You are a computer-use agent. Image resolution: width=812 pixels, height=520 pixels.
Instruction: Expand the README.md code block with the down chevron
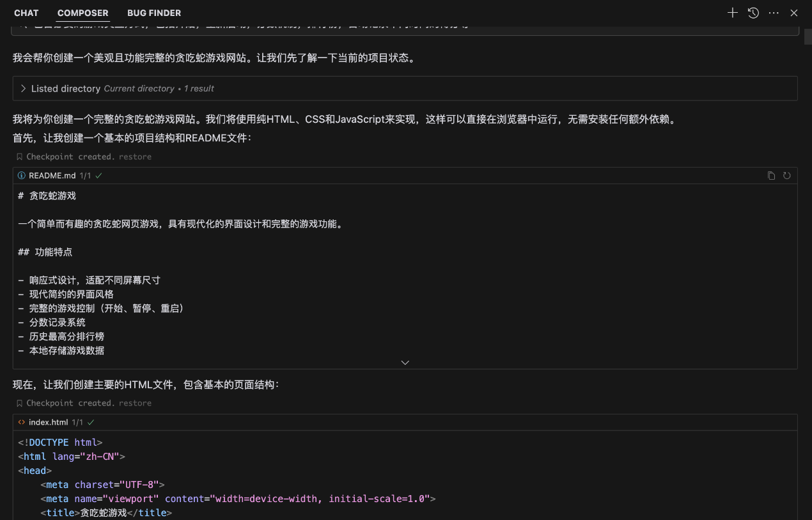tap(405, 363)
